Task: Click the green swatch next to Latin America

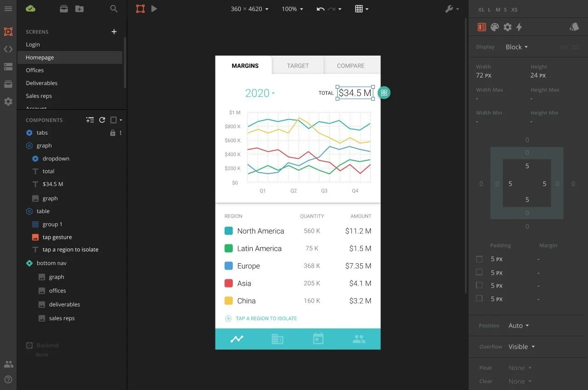Action: [229, 248]
